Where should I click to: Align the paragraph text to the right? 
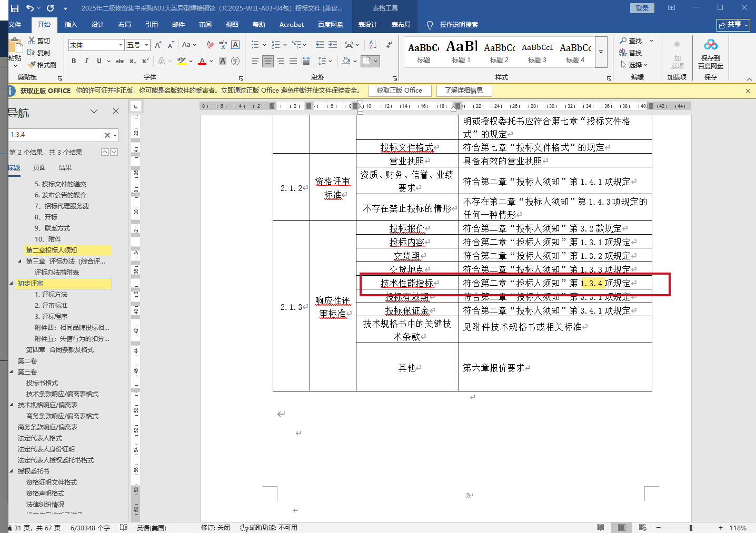tap(281, 61)
